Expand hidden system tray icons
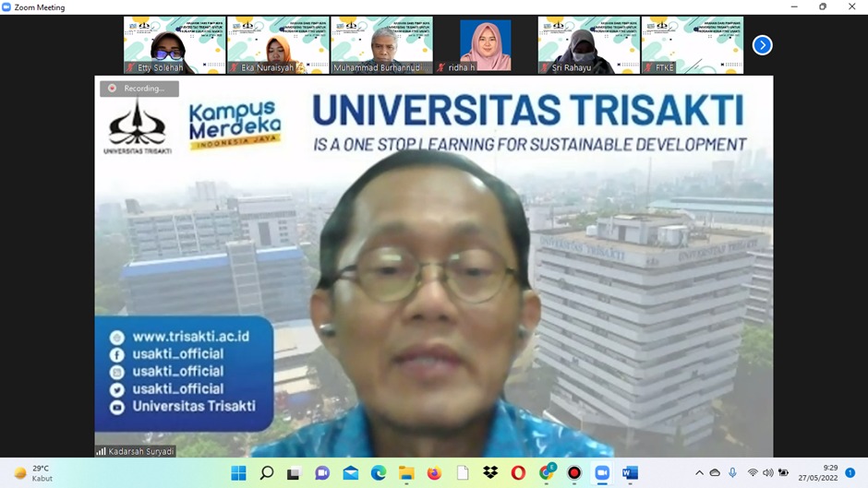868x488 pixels. click(x=700, y=473)
